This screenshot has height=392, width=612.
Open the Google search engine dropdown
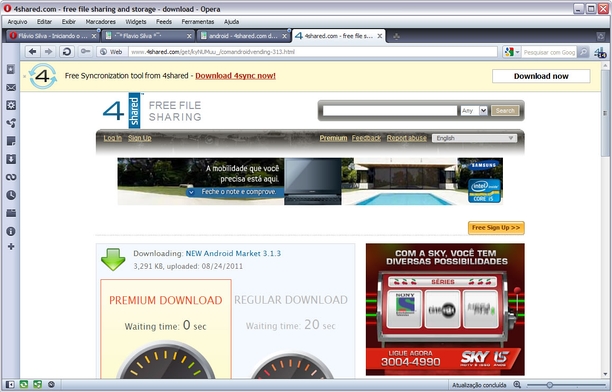512,52
